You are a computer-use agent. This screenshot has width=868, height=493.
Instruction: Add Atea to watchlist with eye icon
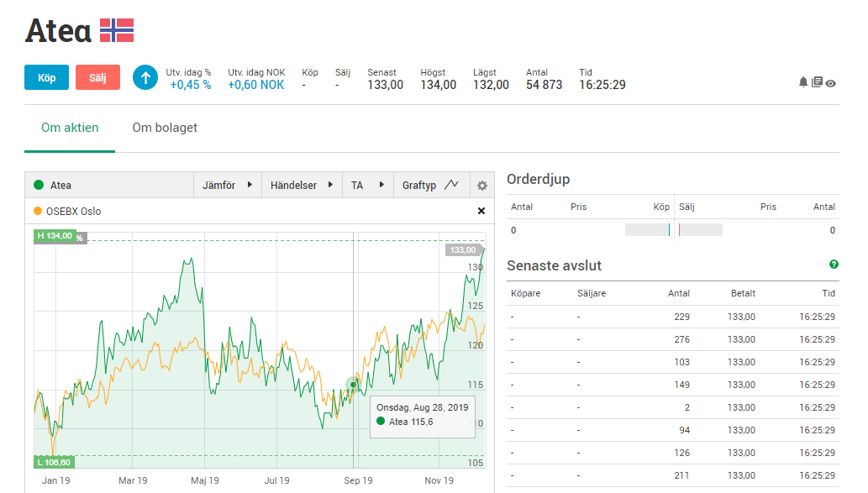pyautogui.click(x=830, y=83)
